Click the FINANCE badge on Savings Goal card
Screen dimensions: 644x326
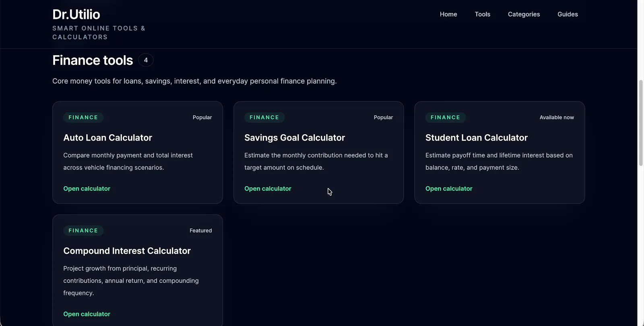264,117
